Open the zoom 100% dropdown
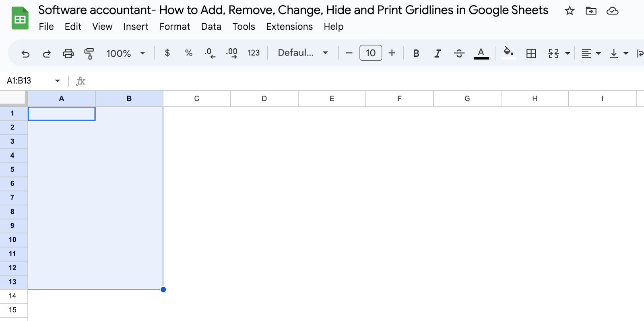The width and height of the screenshot is (644, 321). 126,53
